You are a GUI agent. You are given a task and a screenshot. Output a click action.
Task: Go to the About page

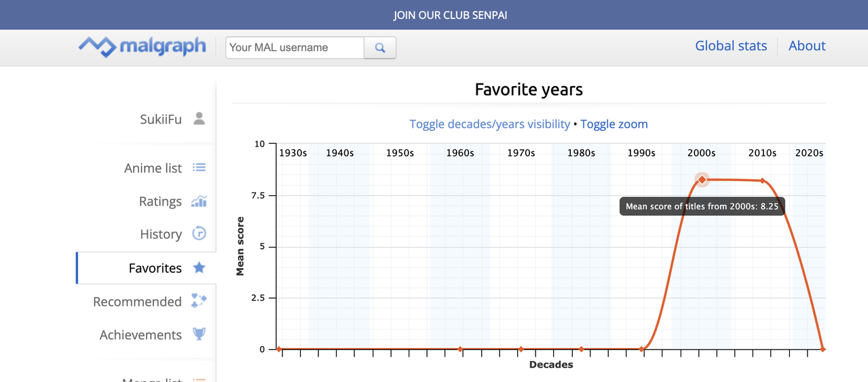click(807, 46)
